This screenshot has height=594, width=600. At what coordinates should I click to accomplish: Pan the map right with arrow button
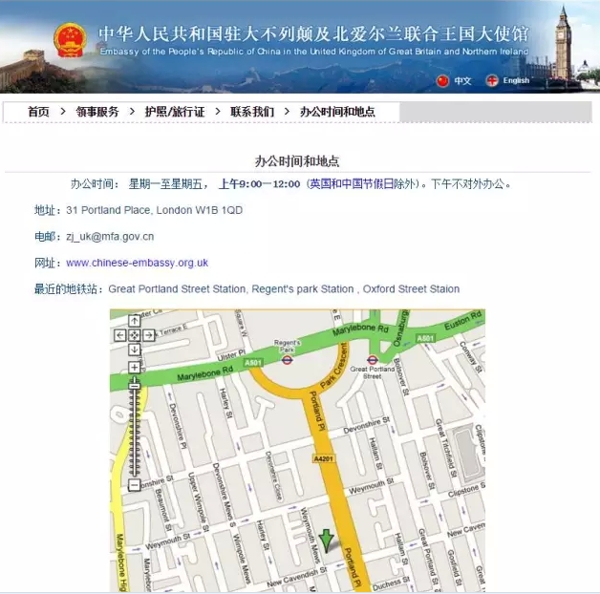pos(149,336)
